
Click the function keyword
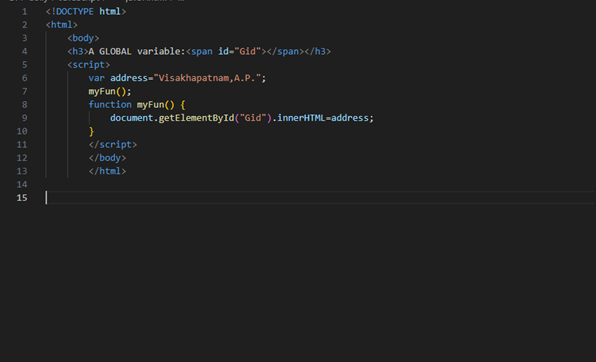click(x=110, y=105)
